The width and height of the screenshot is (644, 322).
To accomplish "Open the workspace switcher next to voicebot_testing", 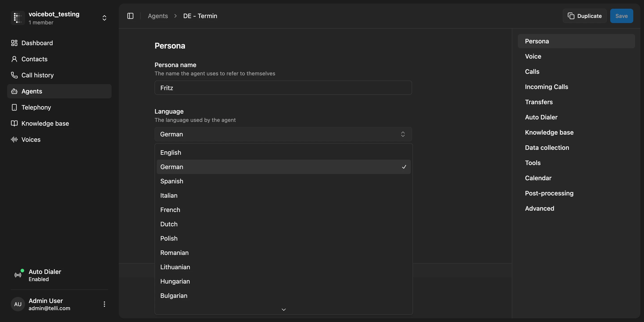I will (x=104, y=17).
